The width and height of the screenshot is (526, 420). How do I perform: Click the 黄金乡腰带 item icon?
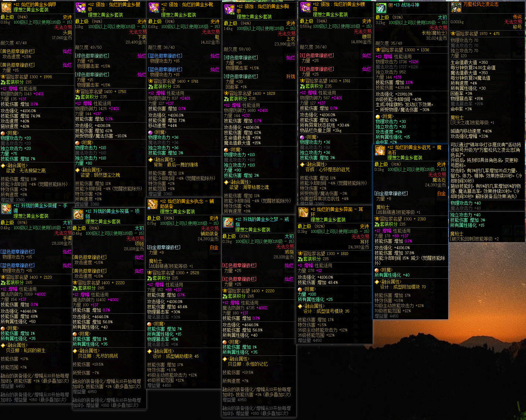[x=306, y=7]
